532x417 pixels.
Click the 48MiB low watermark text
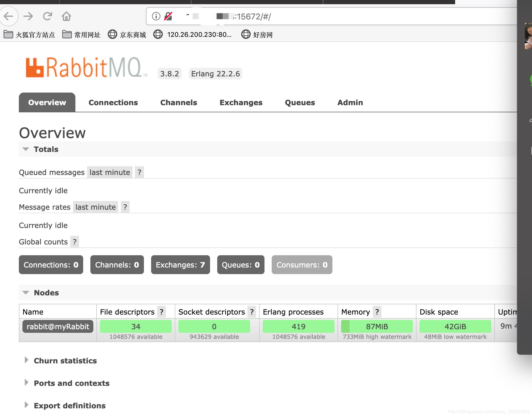click(x=455, y=337)
